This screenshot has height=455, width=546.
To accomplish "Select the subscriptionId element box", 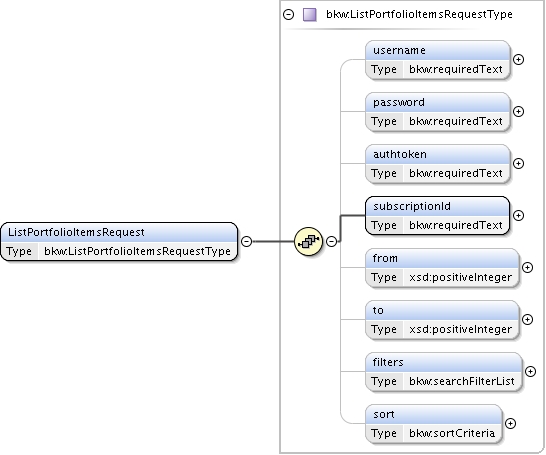I will (x=437, y=215).
